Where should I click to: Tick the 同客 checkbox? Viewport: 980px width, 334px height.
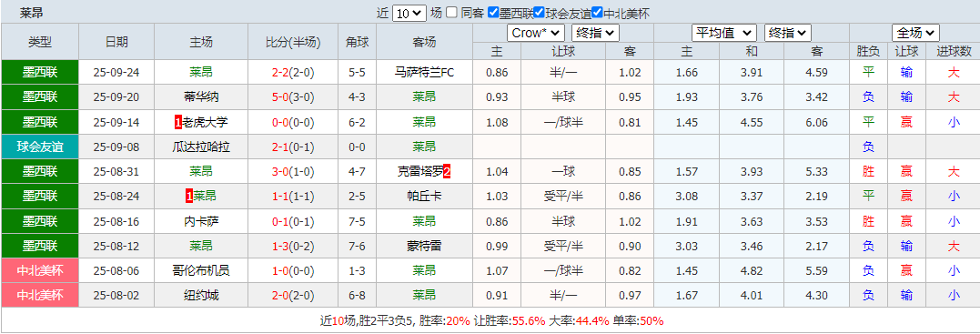click(451, 12)
